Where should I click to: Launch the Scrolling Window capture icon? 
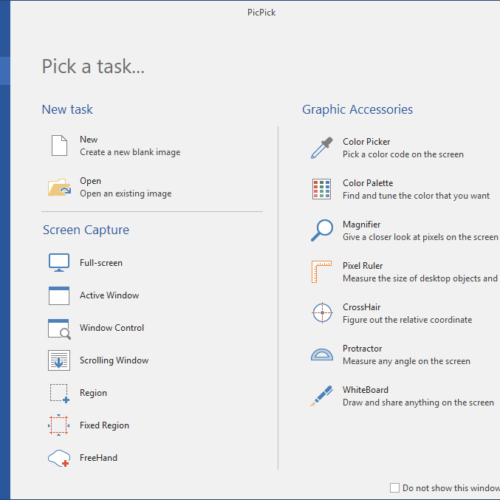(59, 360)
